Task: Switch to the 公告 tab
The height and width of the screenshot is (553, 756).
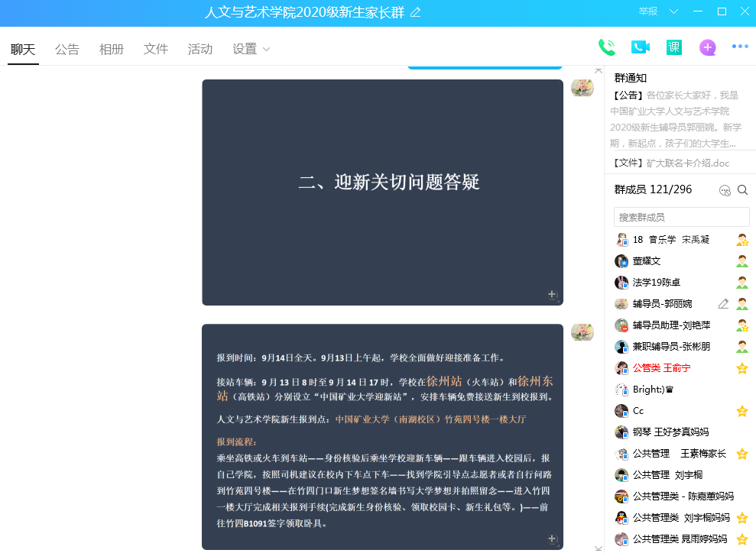Action: pyautogui.click(x=67, y=49)
